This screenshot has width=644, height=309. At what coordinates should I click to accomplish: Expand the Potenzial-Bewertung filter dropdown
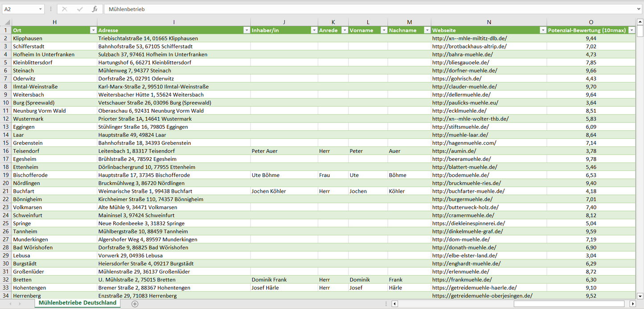pyautogui.click(x=631, y=30)
